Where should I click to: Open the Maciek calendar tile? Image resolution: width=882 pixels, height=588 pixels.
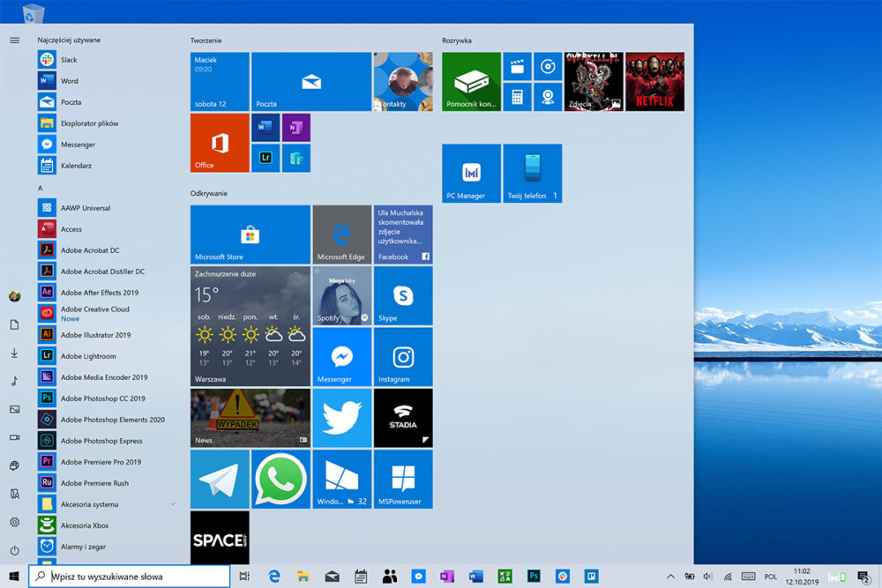pyautogui.click(x=220, y=81)
